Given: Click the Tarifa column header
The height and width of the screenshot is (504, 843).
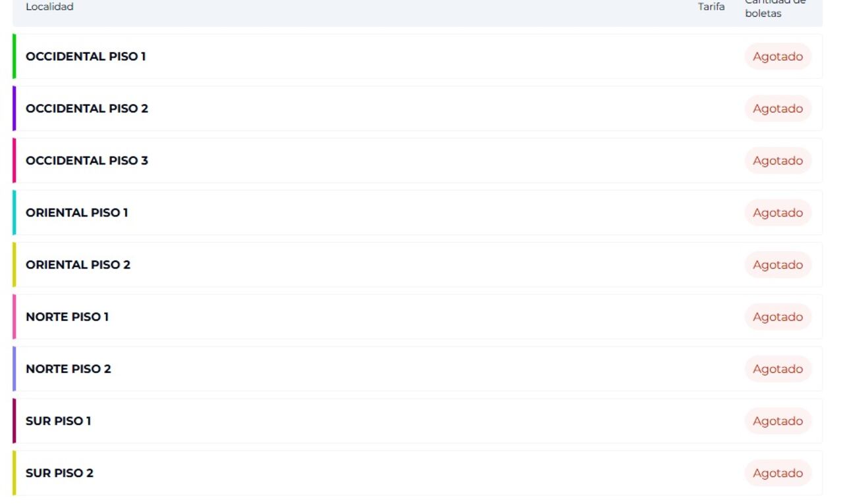Looking at the screenshot, I should click(711, 7).
